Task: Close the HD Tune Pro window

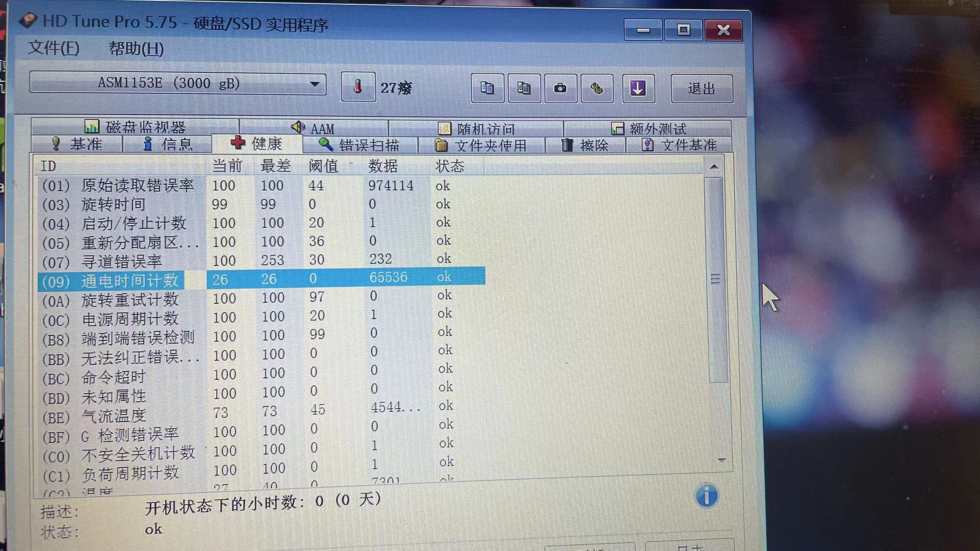Action: click(724, 30)
